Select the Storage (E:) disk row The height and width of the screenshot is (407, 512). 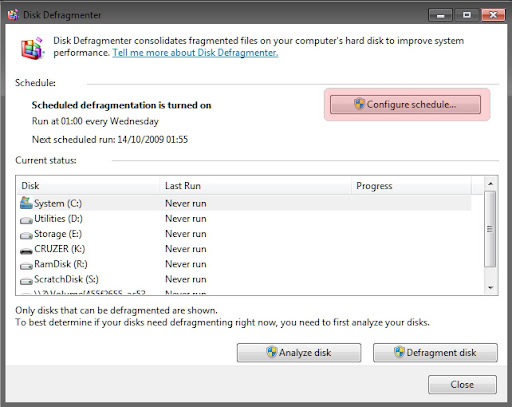[x=244, y=234]
